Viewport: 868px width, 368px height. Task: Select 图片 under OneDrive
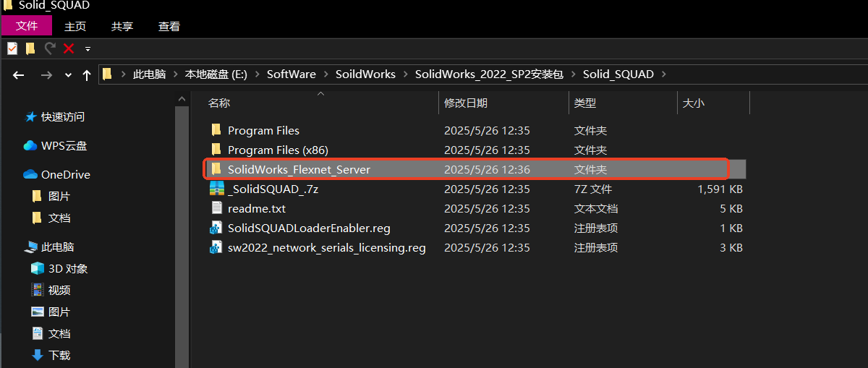59,196
